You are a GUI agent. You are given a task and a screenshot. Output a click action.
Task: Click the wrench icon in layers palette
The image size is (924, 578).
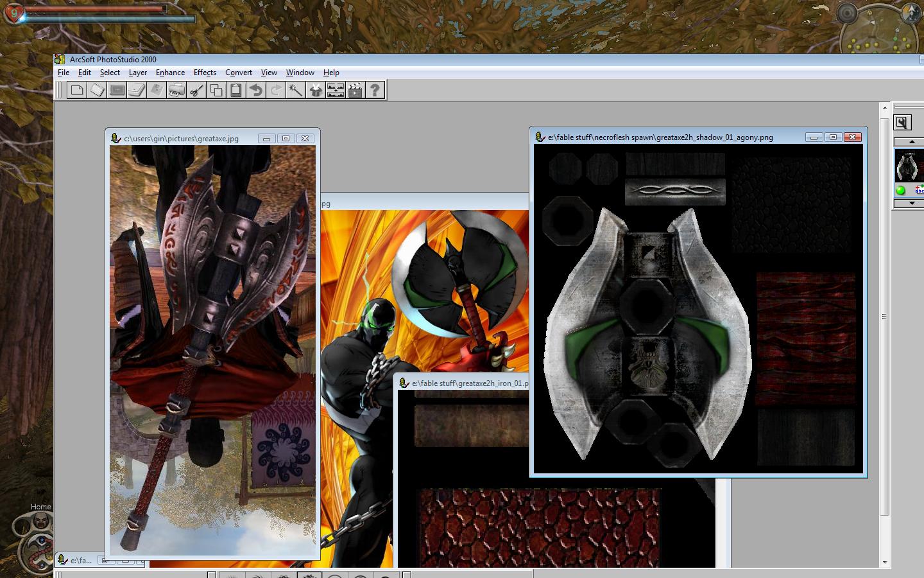click(902, 123)
